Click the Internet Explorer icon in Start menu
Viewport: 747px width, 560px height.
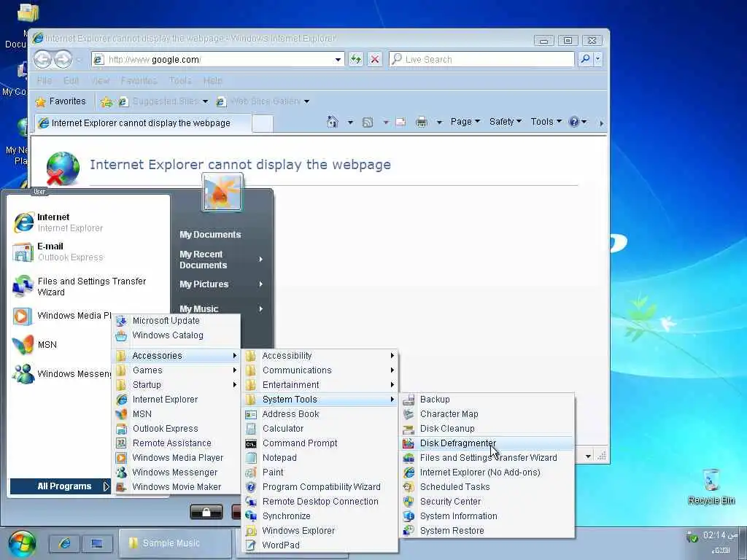pyautogui.click(x=23, y=222)
